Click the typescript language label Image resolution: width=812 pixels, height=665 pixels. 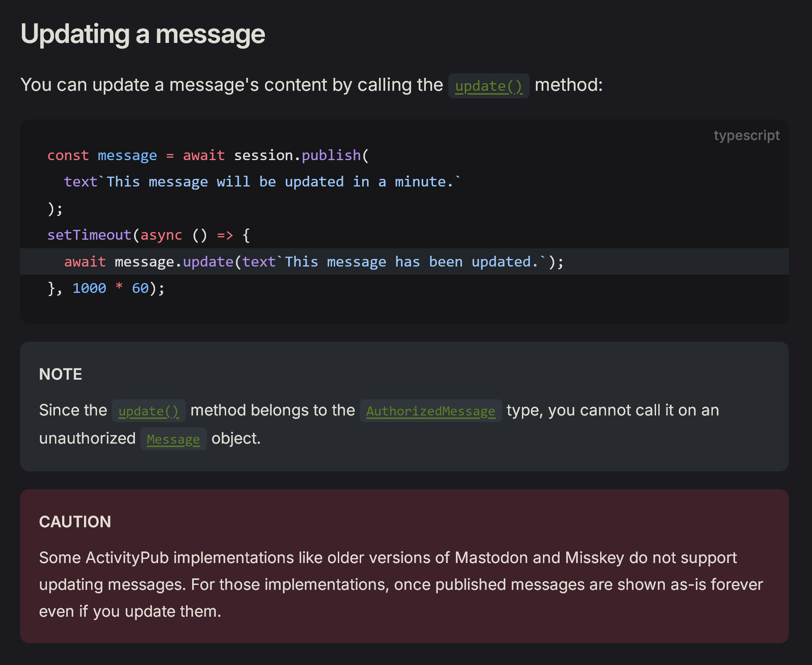click(746, 136)
